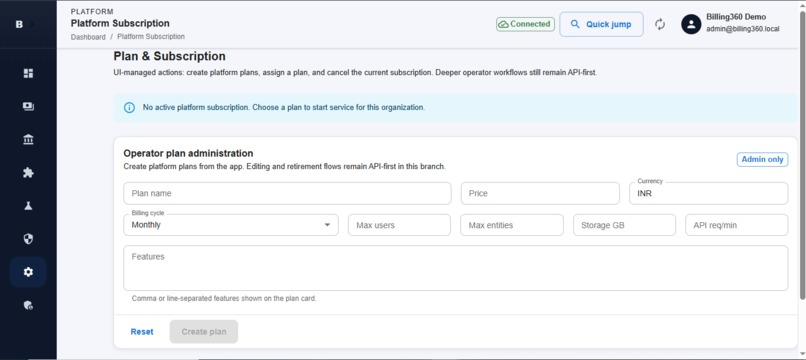Click the Currency field showing INR
This screenshot has width=806, height=360.
[x=709, y=193]
